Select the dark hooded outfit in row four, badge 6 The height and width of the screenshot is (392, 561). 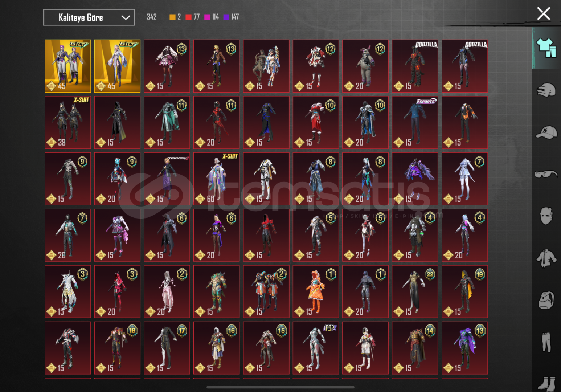167,235
